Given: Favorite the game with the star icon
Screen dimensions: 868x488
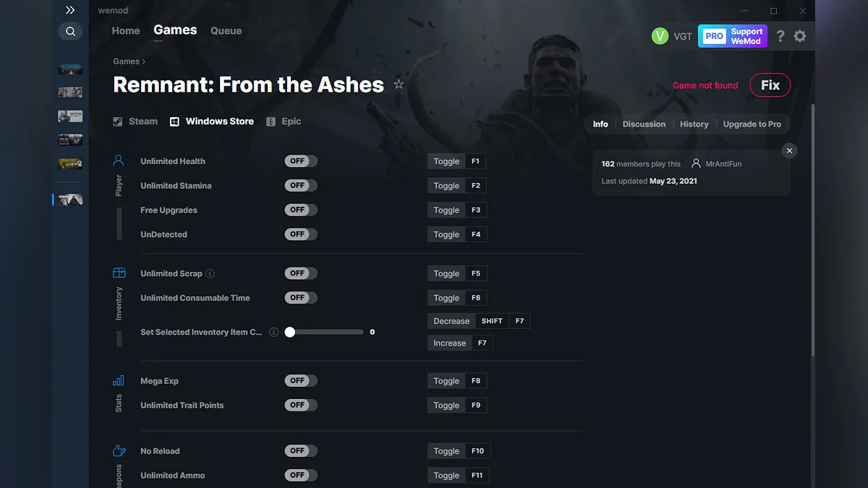Looking at the screenshot, I should click(399, 84).
